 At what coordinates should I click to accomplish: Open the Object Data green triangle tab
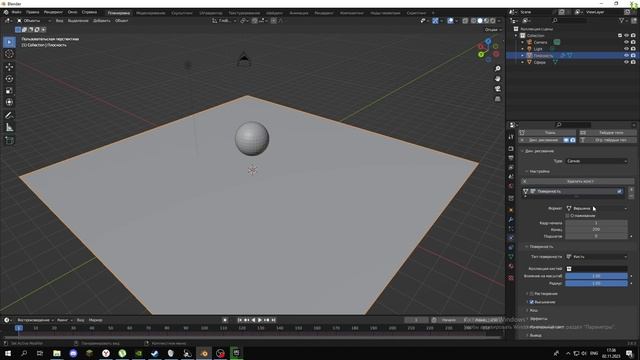tap(511, 257)
